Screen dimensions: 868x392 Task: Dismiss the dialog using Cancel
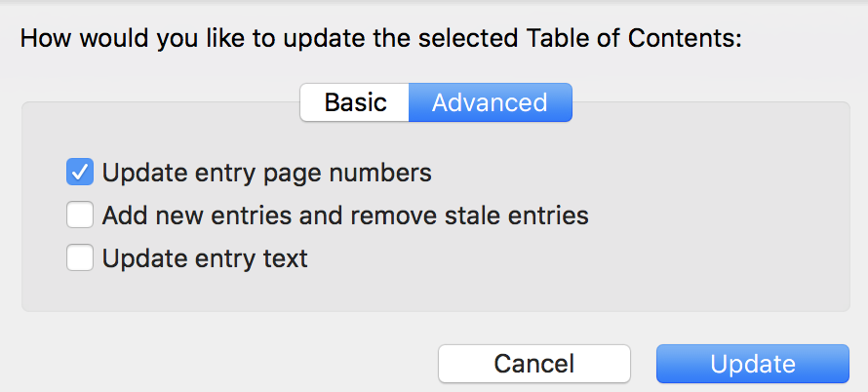pyautogui.click(x=533, y=364)
